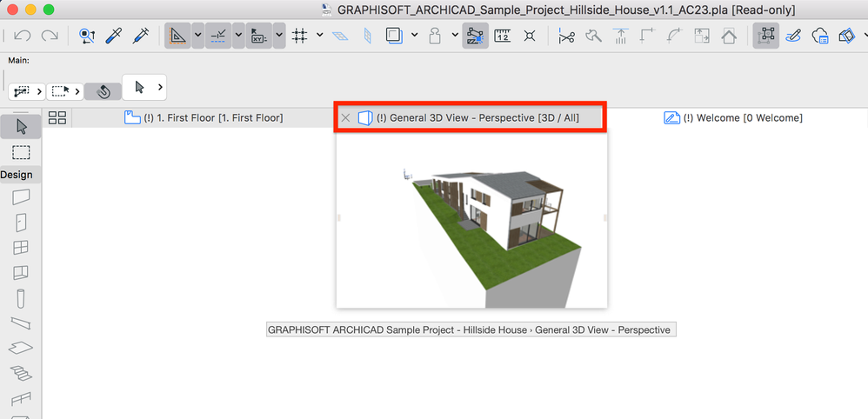
Task: Pick up parameters with the eyedropper
Action: click(113, 36)
